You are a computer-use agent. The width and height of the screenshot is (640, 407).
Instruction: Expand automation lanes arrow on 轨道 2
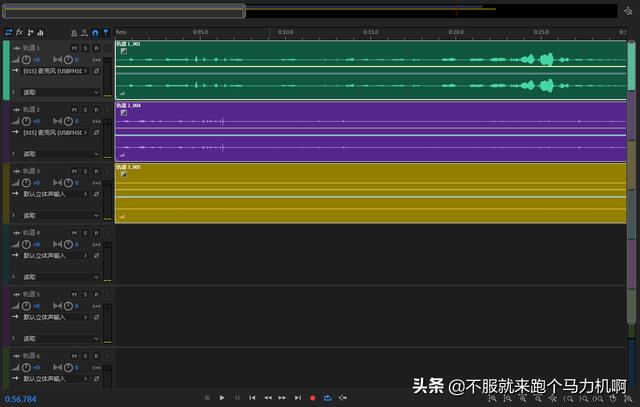pos(13,154)
